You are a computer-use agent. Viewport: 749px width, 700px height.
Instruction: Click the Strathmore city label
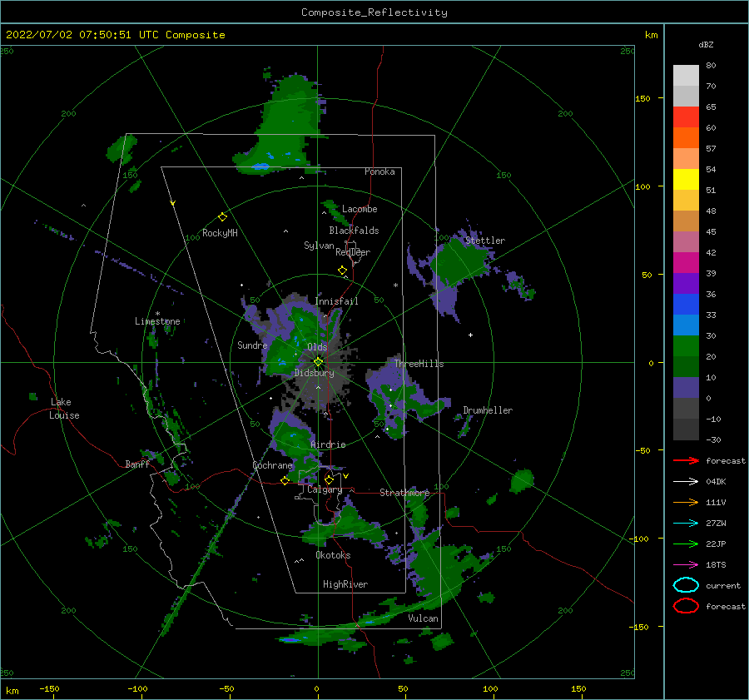point(404,493)
